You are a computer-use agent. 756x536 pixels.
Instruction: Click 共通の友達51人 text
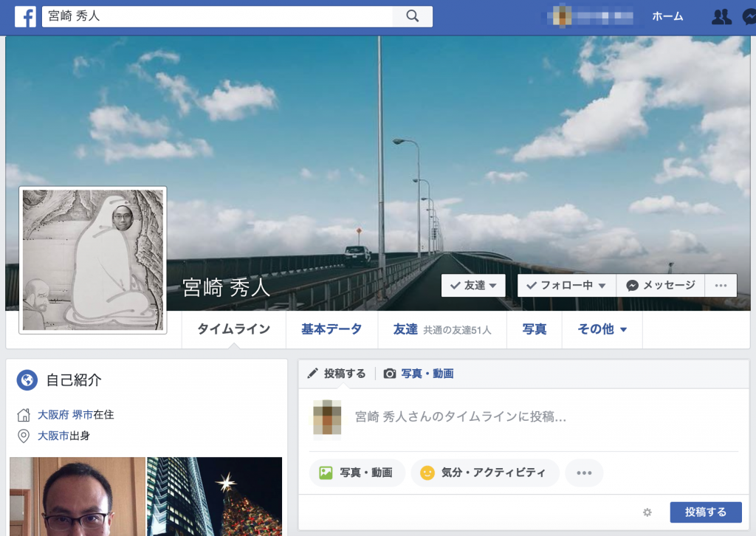[457, 330]
